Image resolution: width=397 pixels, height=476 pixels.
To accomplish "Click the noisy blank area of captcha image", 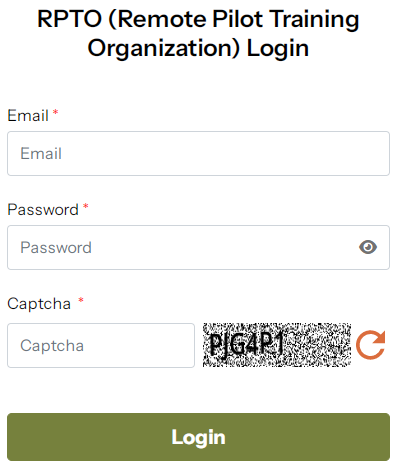I will [318, 345].
